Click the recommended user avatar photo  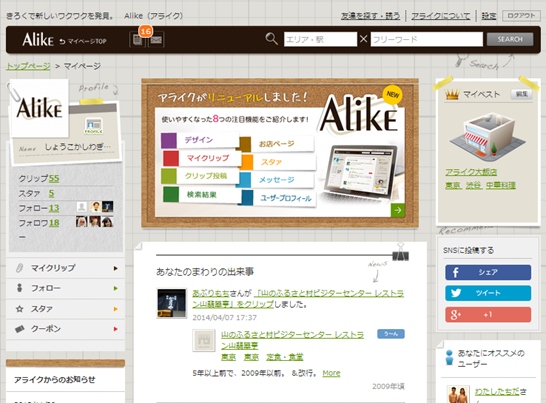[x=458, y=394]
